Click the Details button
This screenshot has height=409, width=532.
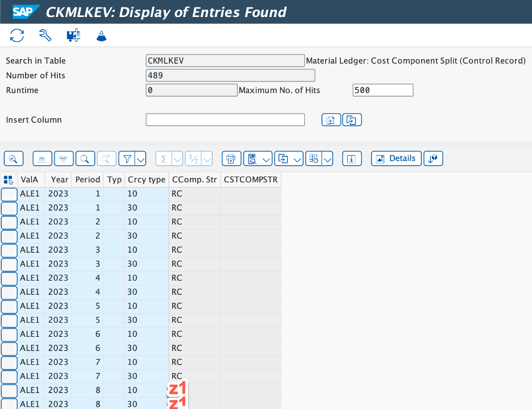click(396, 158)
